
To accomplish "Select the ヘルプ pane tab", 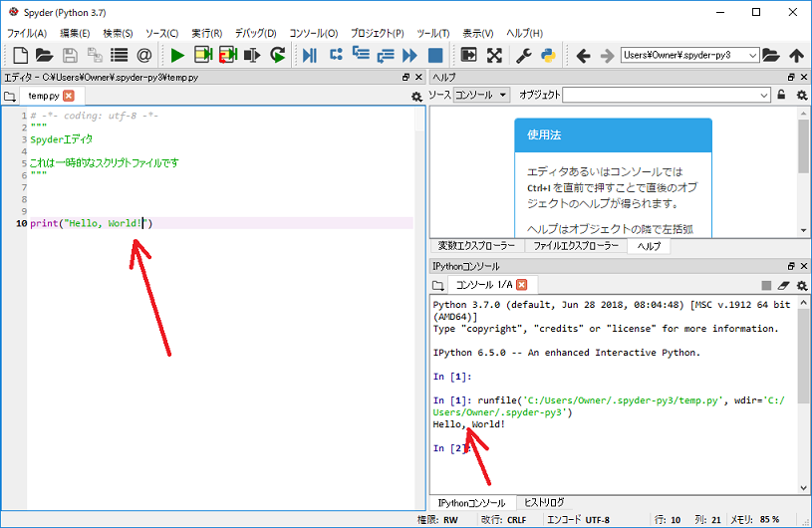I will click(x=649, y=246).
